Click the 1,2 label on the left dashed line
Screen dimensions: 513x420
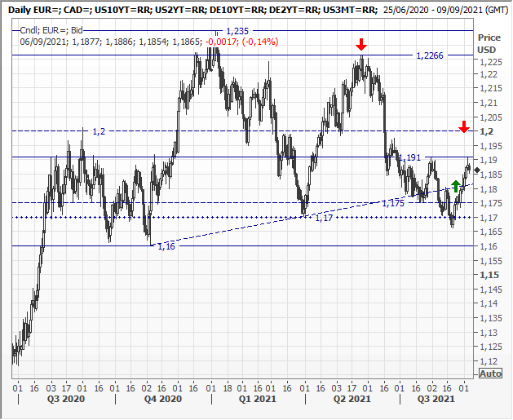99,131
